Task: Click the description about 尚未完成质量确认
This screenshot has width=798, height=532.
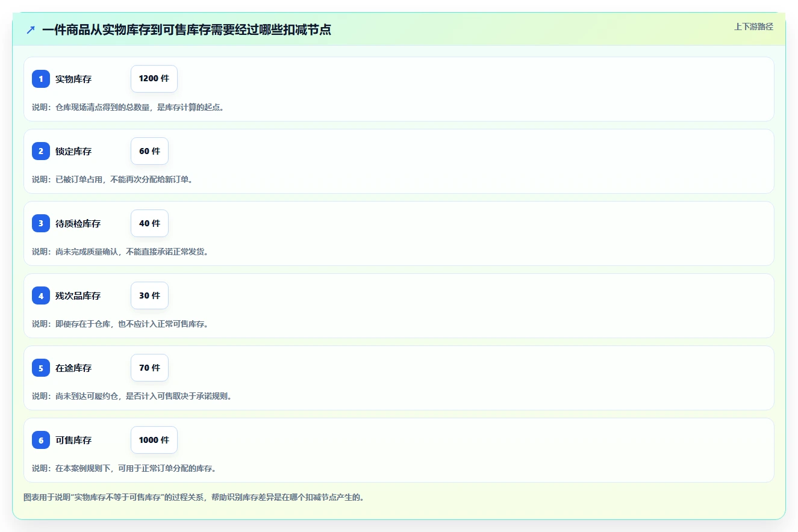Action: 120,252
